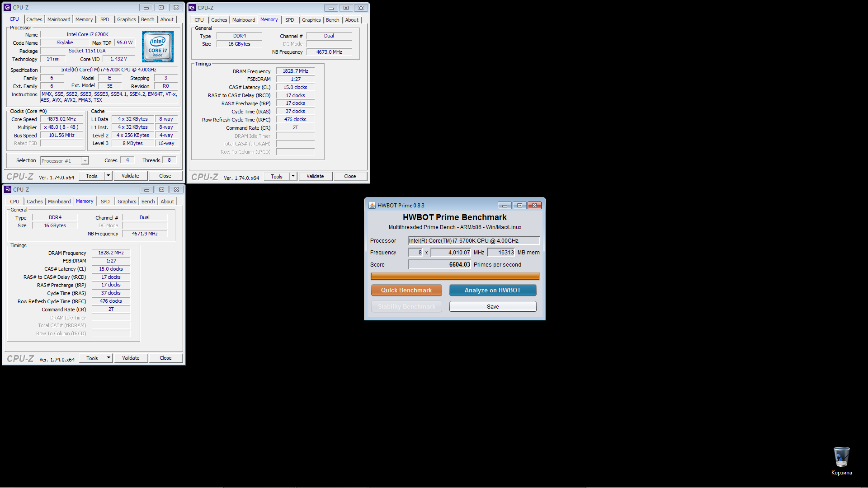Select Bench tab in top-middle CPU-Z window
The height and width of the screenshot is (488, 868).
(x=333, y=20)
